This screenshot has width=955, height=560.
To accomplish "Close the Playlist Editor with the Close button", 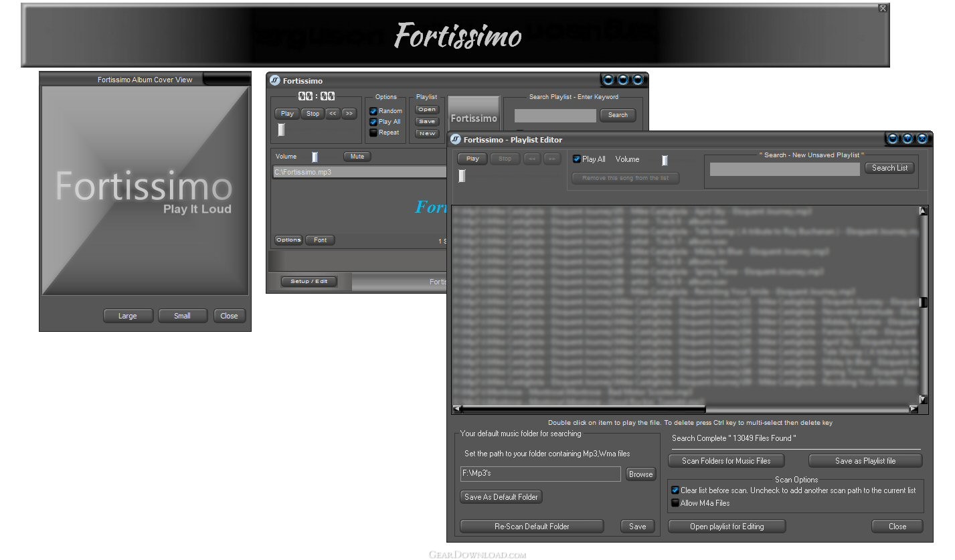I will (x=897, y=527).
